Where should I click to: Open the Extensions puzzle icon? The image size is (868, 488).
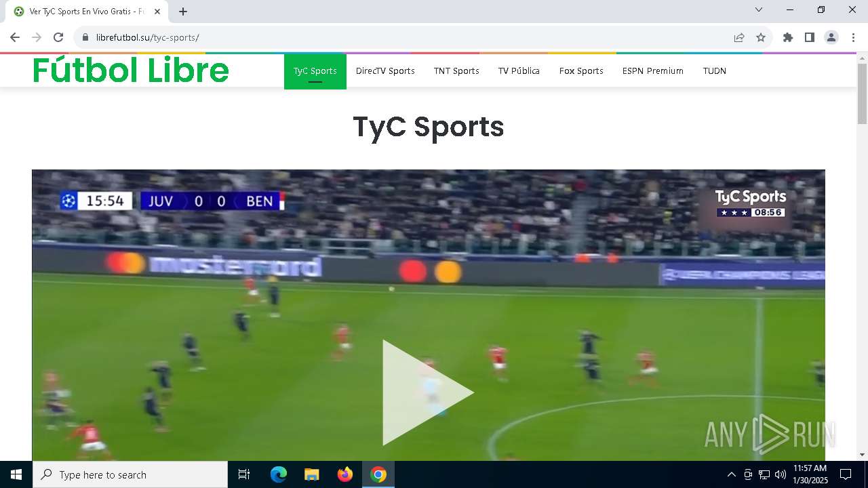click(x=788, y=37)
